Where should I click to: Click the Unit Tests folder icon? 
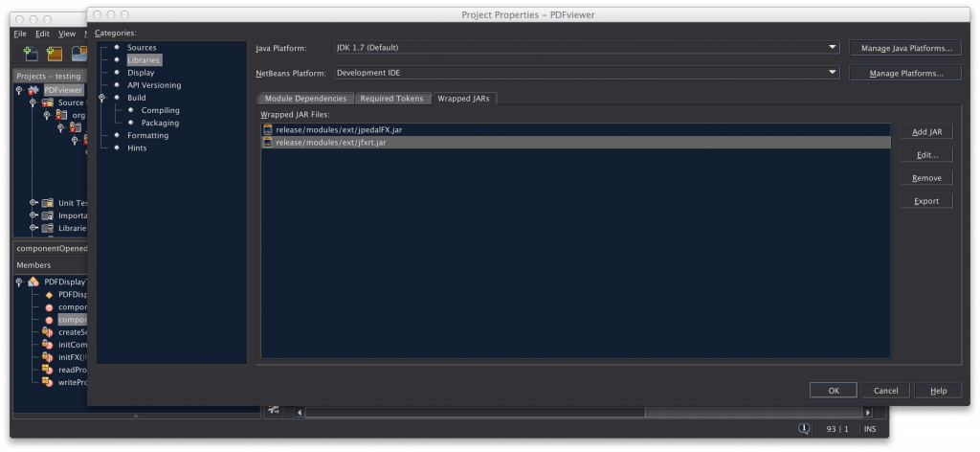point(46,202)
